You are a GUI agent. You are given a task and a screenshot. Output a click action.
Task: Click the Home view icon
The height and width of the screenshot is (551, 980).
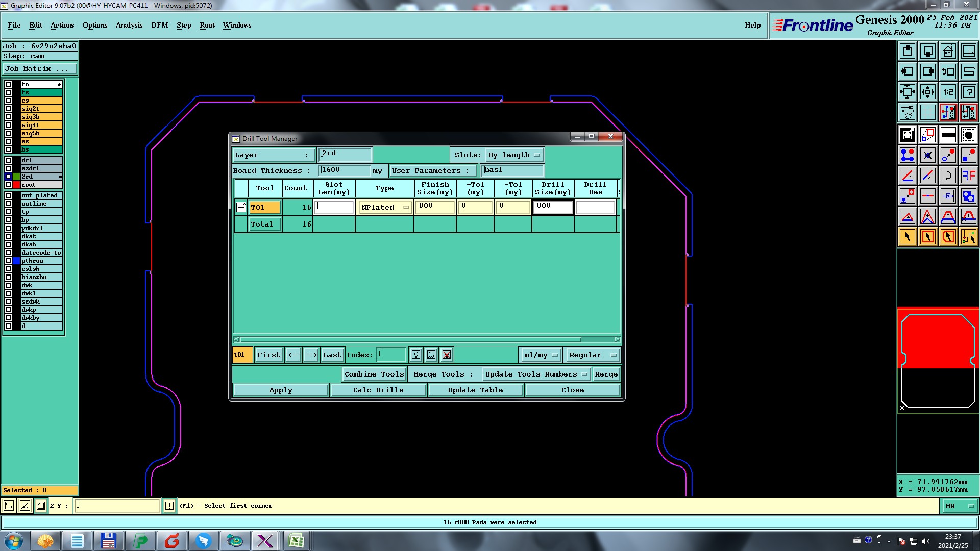point(948,51)
